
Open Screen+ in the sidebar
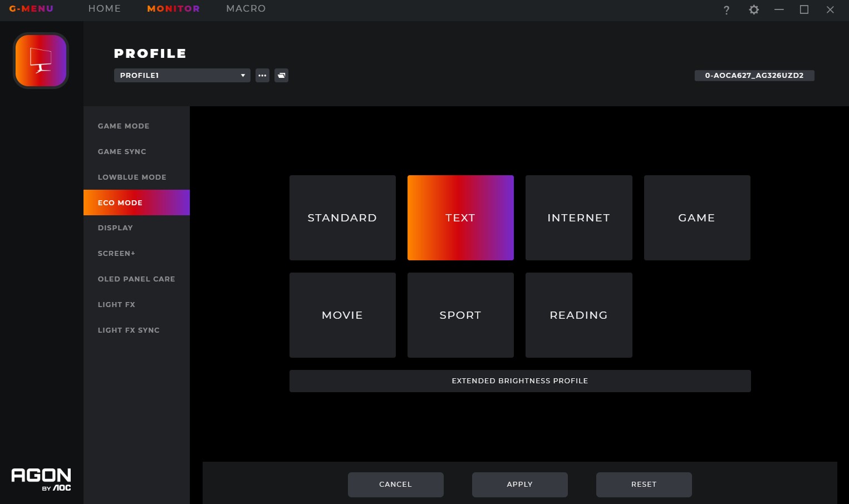click(x=136, y=253)
